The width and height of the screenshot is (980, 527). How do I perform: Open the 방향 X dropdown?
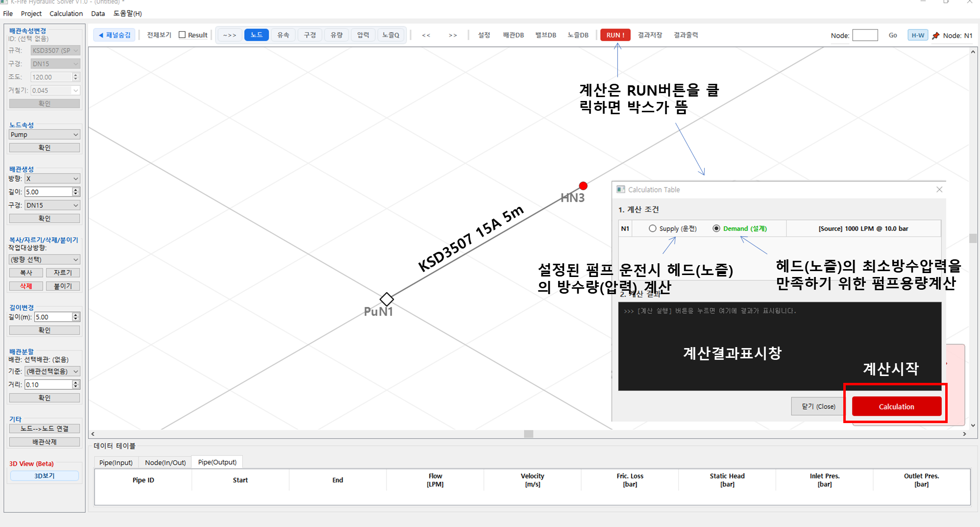coord(52,178)
